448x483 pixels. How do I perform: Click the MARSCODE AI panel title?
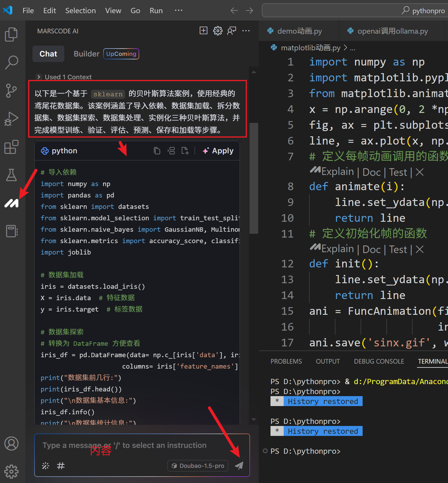(58, 31)
